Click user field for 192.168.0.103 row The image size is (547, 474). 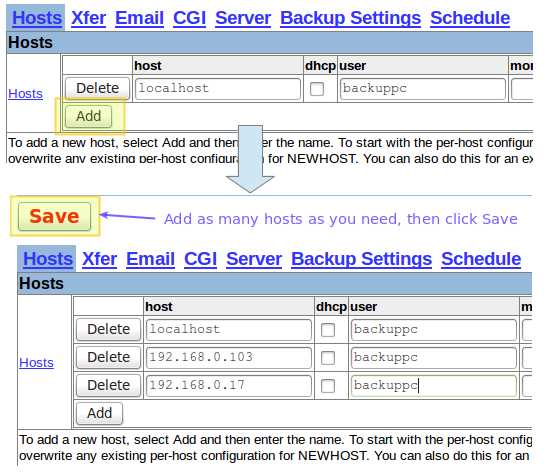coord(434,358)
